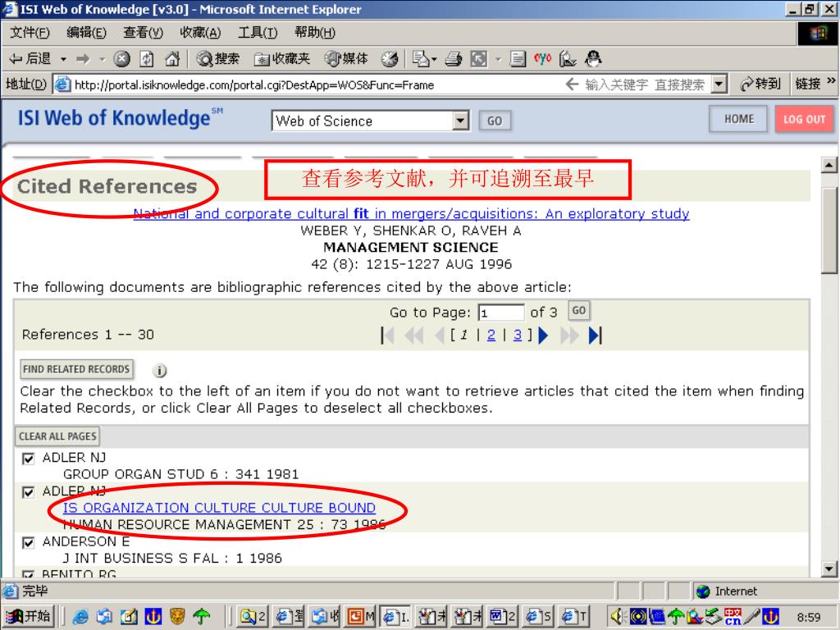Click the QQ penguin toolbar icon
The image size is (840, 630).
click(593, 58)
